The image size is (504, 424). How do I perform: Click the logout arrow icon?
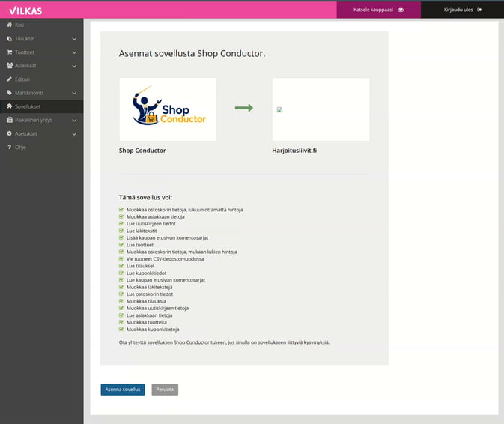(479, 10)
